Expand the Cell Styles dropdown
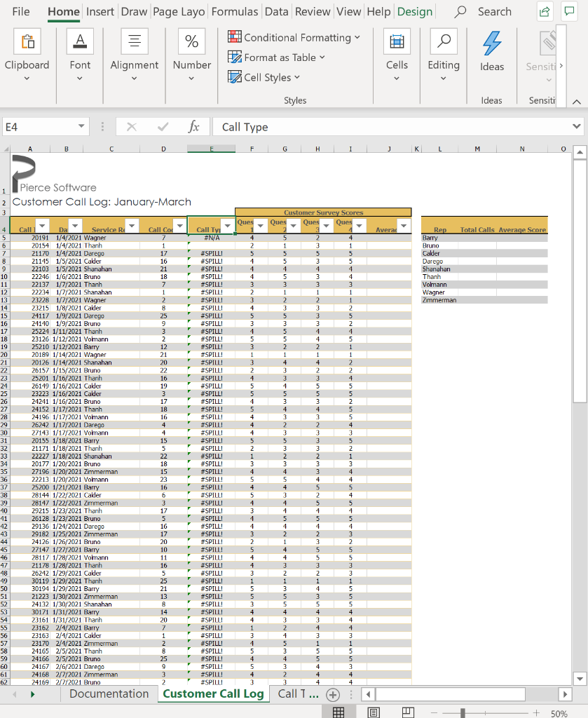This screenshot has width=588, height=718. pos(297,77)
